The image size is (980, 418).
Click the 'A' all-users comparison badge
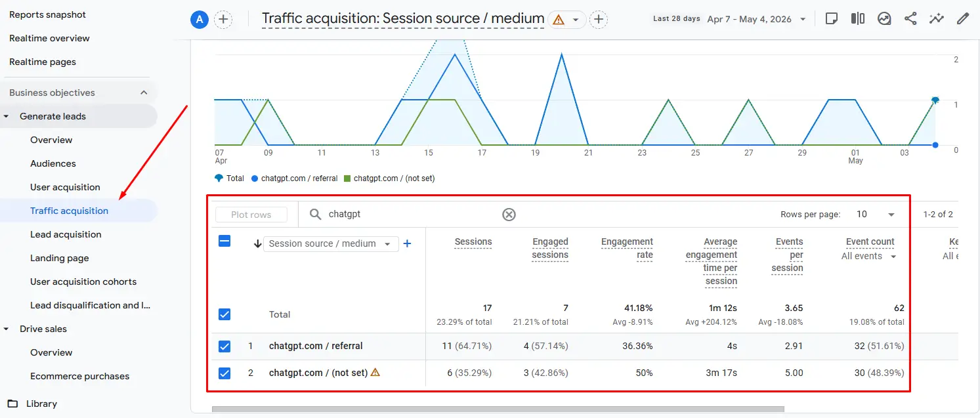click(199, 19)
